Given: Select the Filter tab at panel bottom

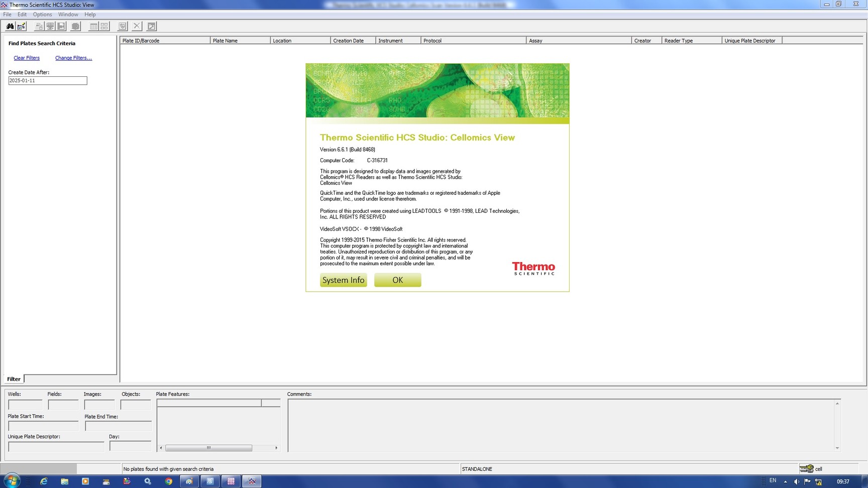Looking at the screenshot, I should click(x=14, y=379).
